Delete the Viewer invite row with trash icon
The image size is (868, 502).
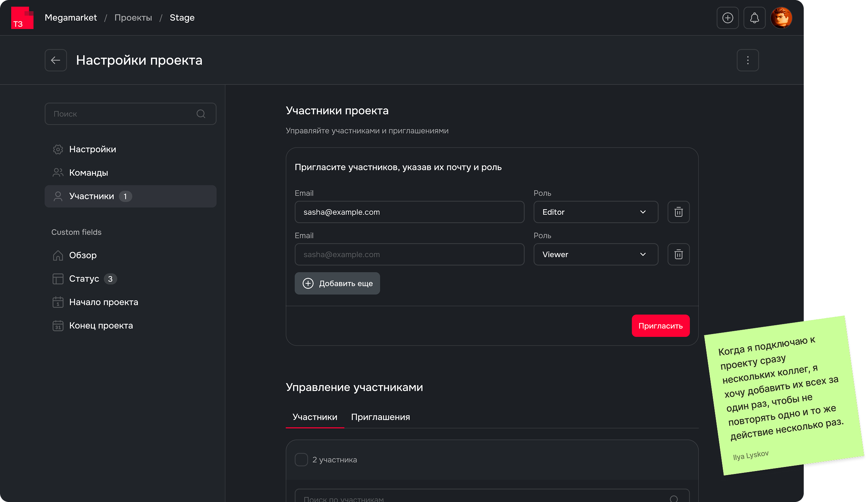(x=679, y=254)
